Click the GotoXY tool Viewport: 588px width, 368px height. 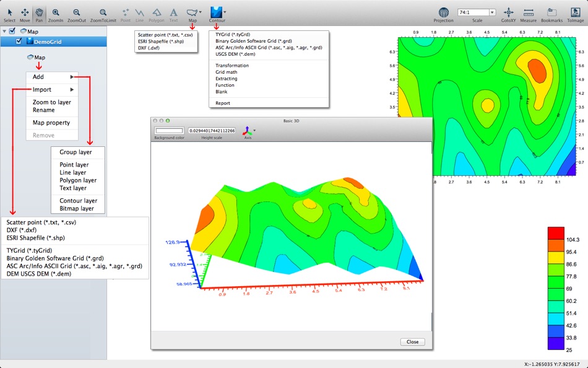tap(509, 15)
